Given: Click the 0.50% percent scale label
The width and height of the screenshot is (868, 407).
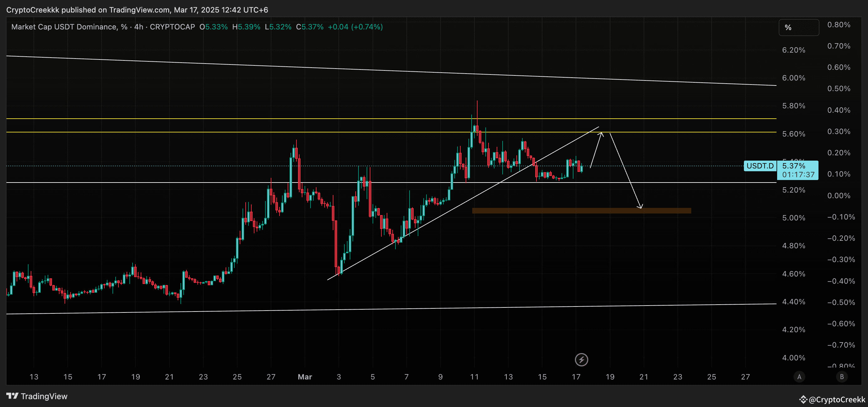Looking at the screenshot, I should pos(839,89).
